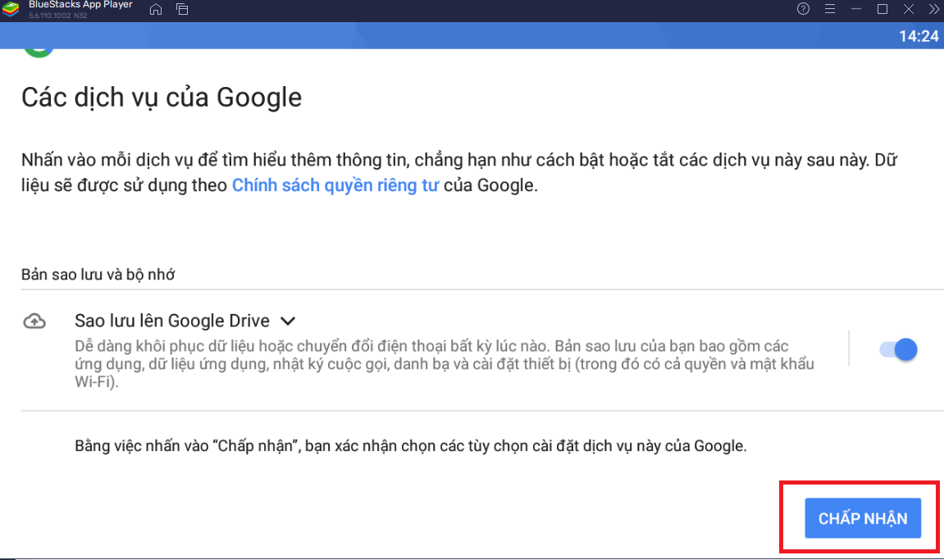Open BlueStacks help question mark icon
The width and height of the screenshot is (944, 560).
pos(803,9)
